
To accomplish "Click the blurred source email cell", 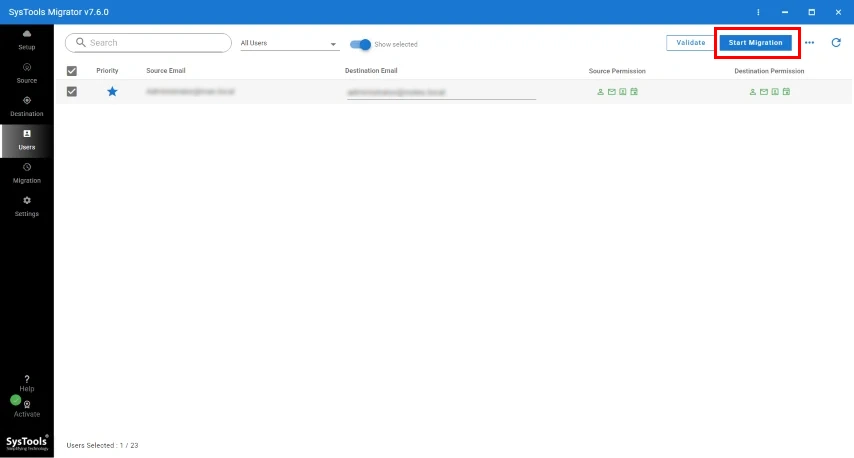I will [190, 91].
